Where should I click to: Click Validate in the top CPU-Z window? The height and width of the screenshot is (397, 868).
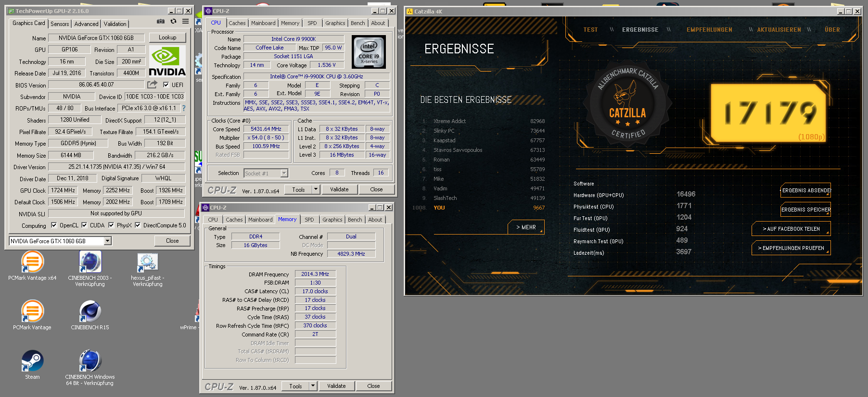pos(339,189)
